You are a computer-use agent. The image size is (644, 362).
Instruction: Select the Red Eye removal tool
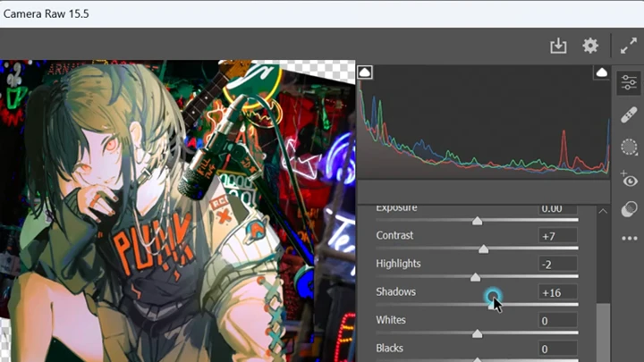tap(629, 179)
